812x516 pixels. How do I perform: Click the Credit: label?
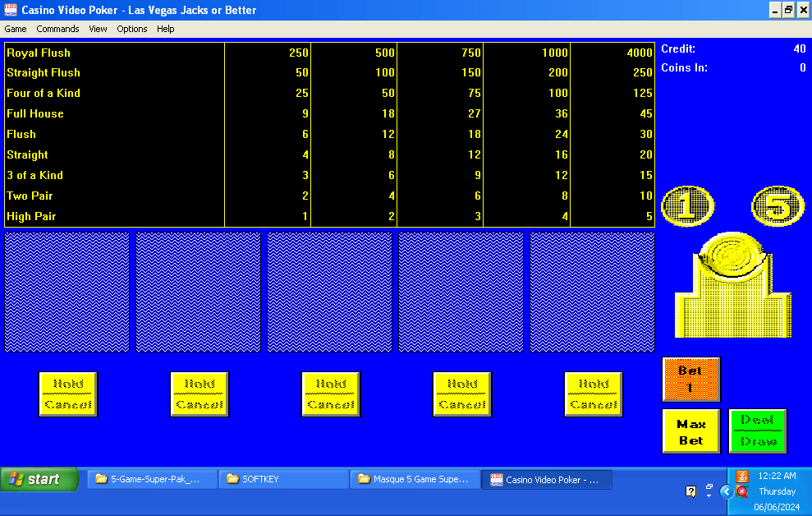[678, 49]
